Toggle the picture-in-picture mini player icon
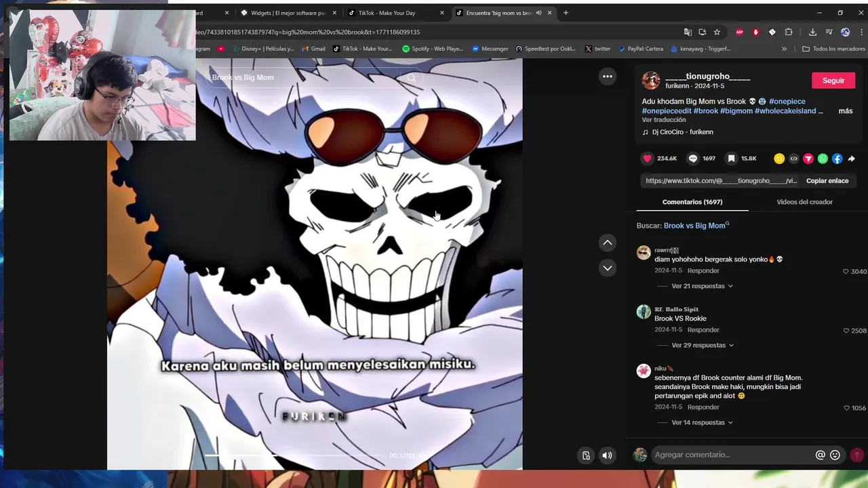The image size is (868, 488). coord(586,455)
